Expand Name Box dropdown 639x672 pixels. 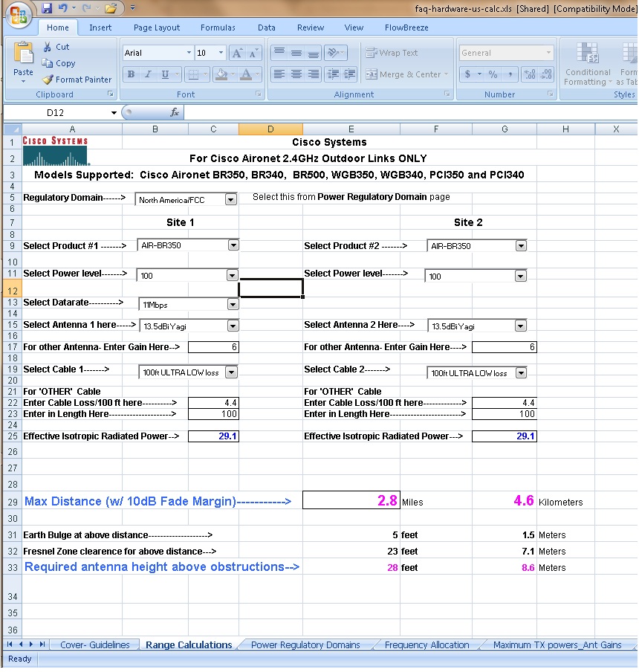point(114,113)
